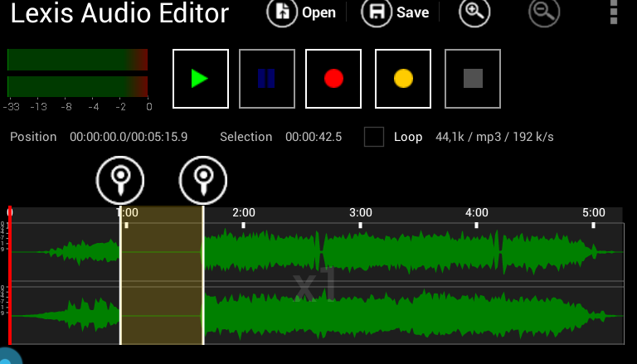Save the audio with Save button

coord(396,12)
